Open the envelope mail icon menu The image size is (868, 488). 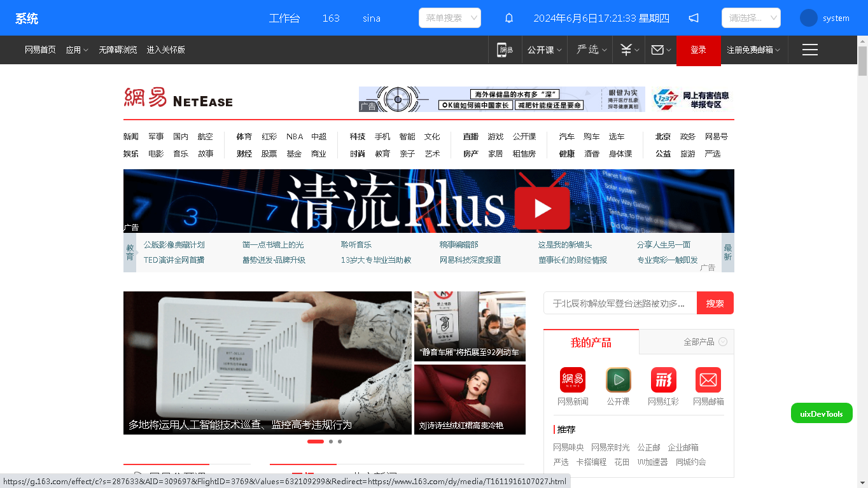point(661,50)
